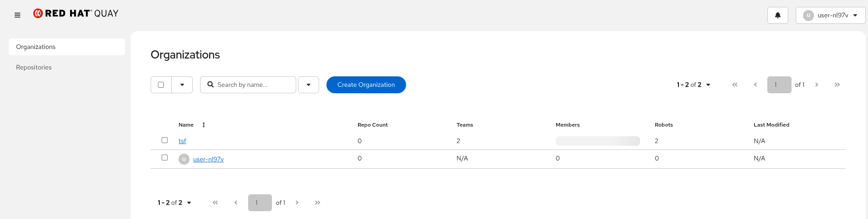868x219 pixels.
Task: Go to last page in bottom pagination
Action: pos(318,203)
